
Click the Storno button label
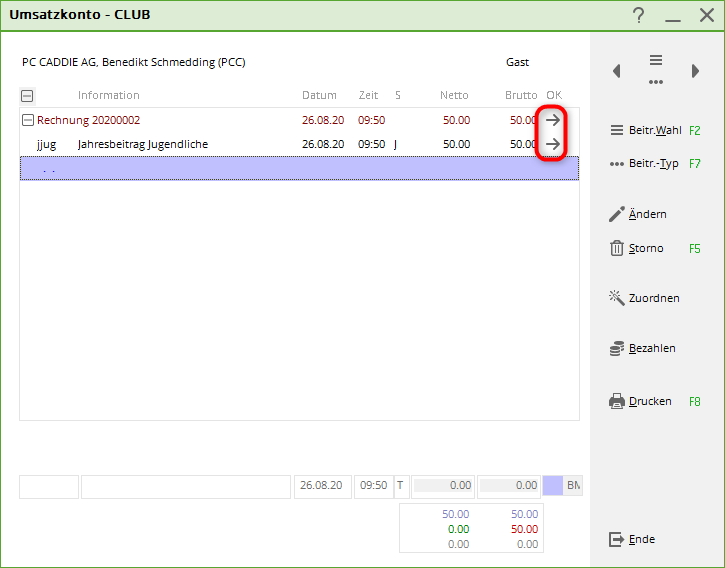[x=646, y=248]
